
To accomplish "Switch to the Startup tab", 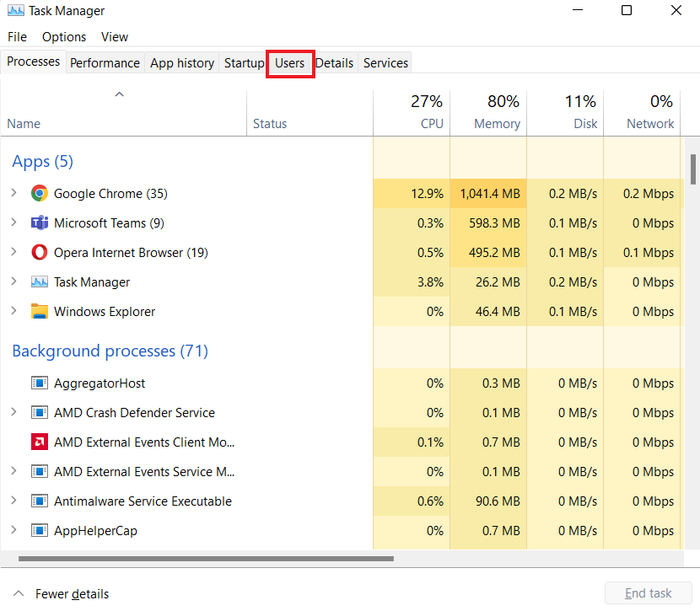I will [244, 63].
